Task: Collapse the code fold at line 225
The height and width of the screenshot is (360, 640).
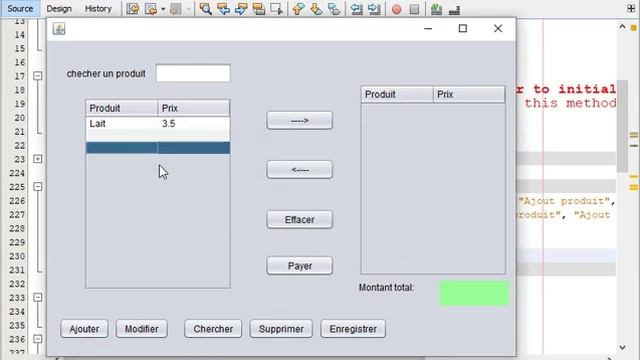Action: [38, 187]
